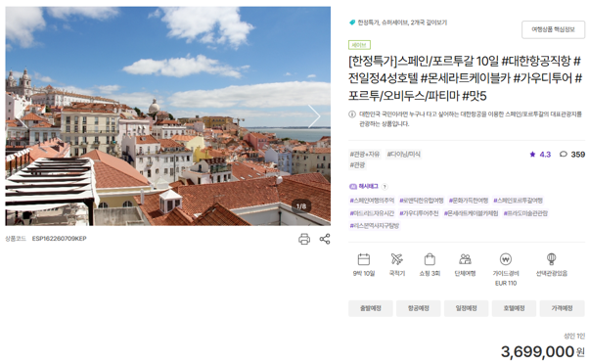
Task: Click the group travel 단체여행 icon
Action: pos(465,259)
